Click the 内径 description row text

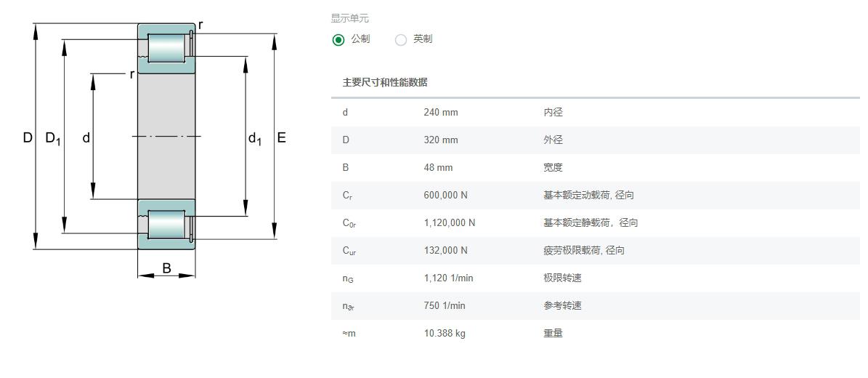(553, 113)
